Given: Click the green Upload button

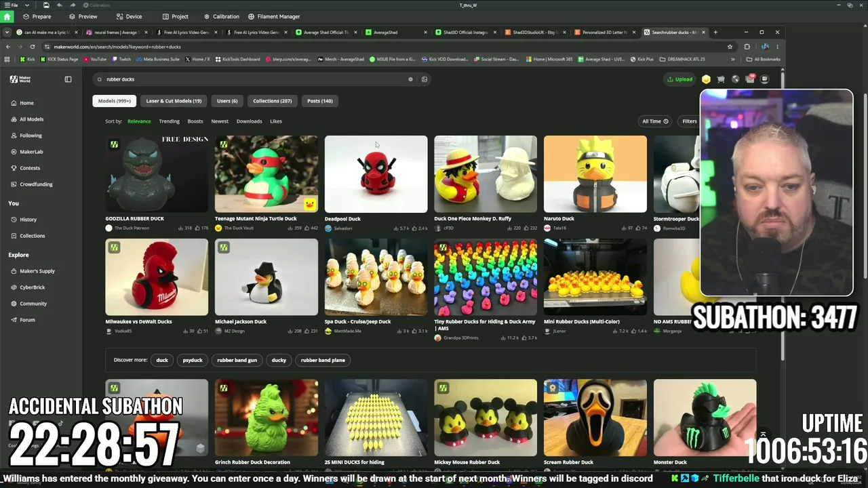Looking at the screenshot, I should pos(680,79).
